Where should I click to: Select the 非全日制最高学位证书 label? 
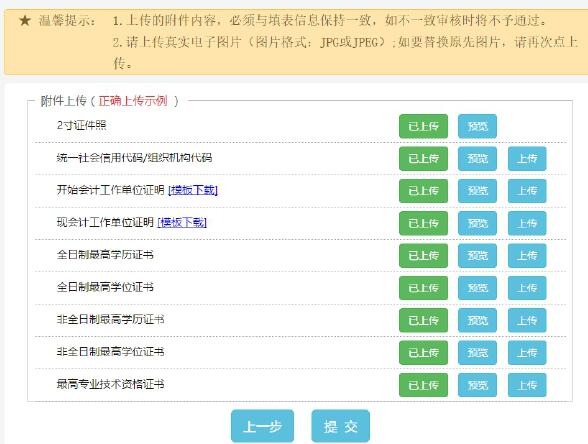[x=110, y=352]
